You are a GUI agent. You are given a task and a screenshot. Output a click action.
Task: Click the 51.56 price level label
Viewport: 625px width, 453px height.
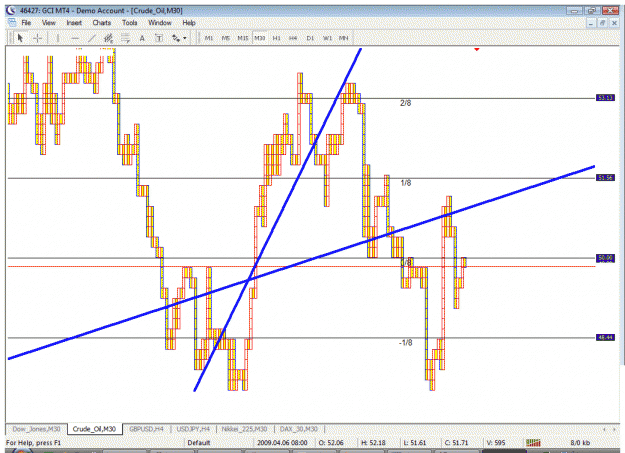pos(605,177)
